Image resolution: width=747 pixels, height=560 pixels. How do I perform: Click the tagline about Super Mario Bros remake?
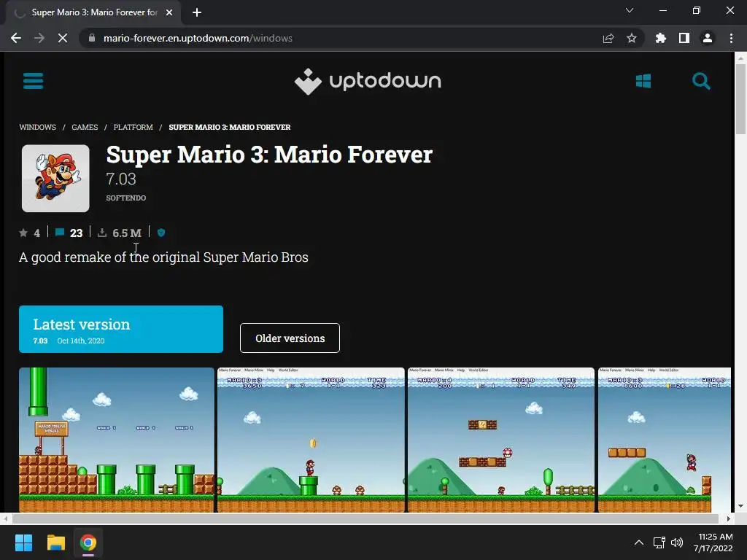pyautogui.click(x=163, y=257)
